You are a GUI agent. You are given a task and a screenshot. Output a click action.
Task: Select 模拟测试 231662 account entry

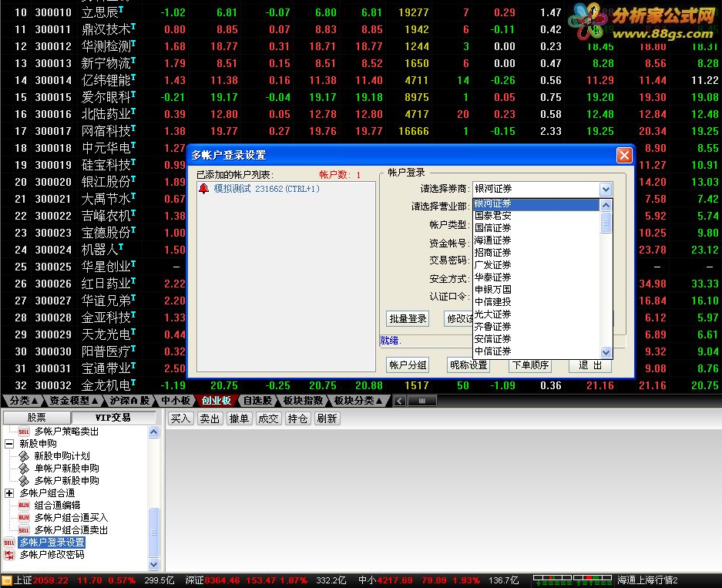point(266,189)
